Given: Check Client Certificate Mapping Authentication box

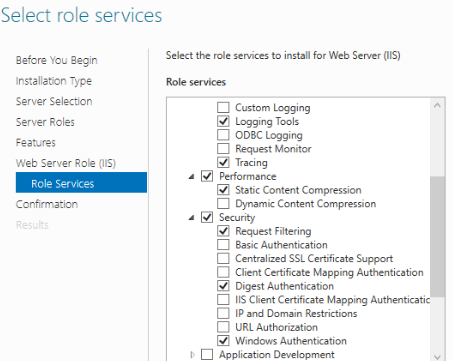Looking at the screenshot, I should [x=223, y=272].
